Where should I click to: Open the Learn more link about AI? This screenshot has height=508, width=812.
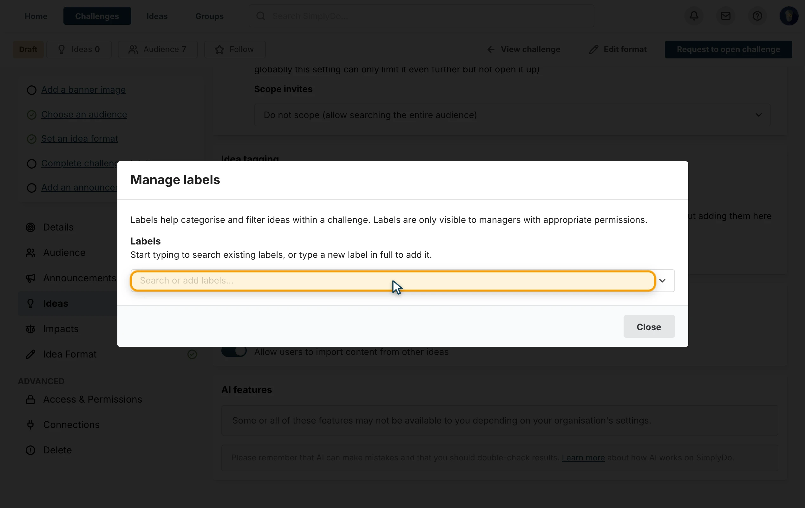point(583,458)
